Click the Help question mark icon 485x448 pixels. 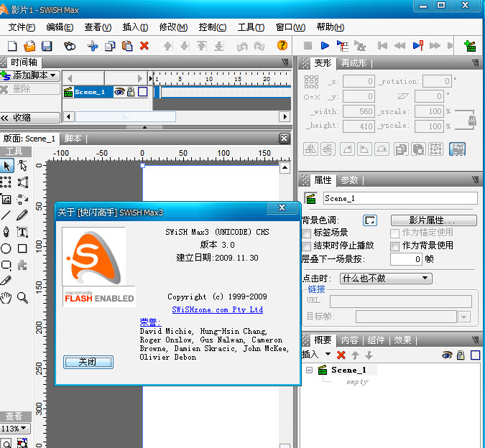282,46
